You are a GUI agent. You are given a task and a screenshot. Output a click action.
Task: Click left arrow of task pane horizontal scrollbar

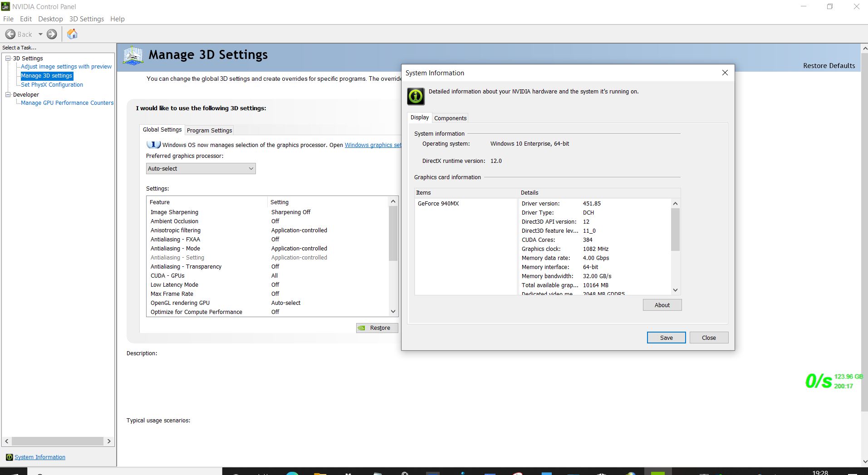point(6,441)
